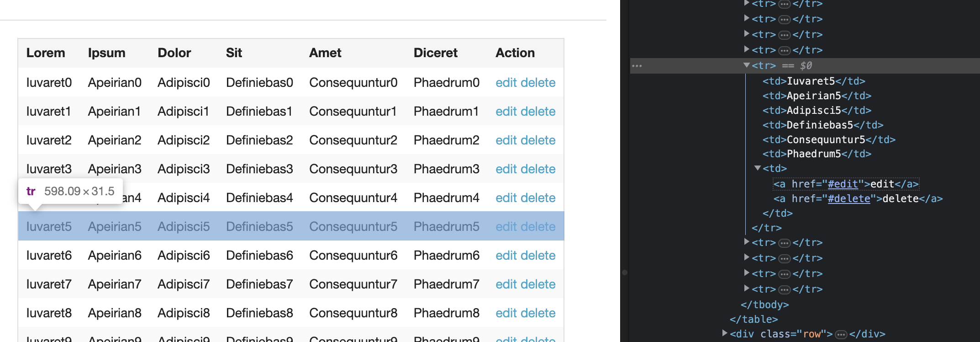Click ellipsis badge of tr just above selected tr
The image size is (980, 342).
click(x=784, y=50)
